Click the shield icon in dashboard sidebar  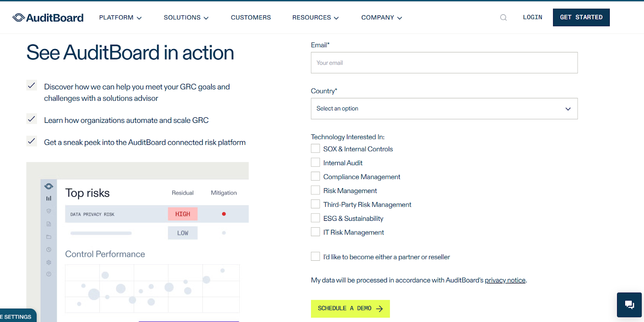pos(49,211)
